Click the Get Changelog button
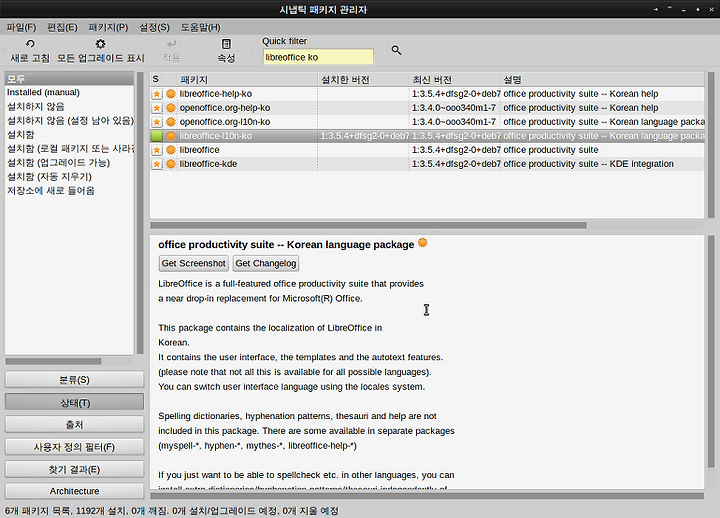720x518 pixels. point(266,264)
